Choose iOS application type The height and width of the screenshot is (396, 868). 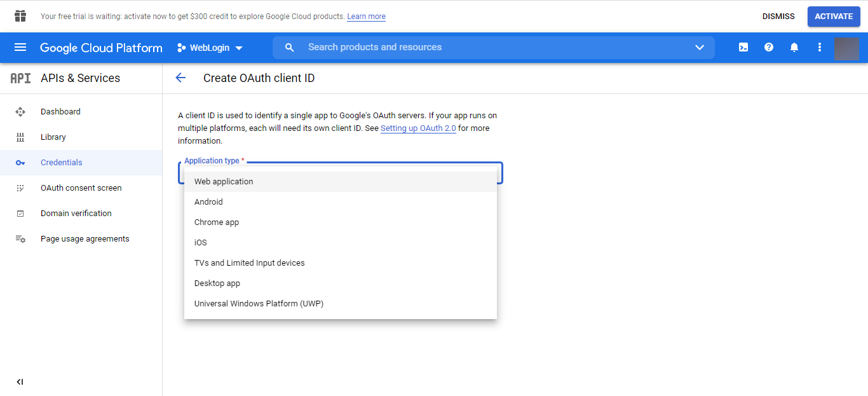(x=341, y=243)
